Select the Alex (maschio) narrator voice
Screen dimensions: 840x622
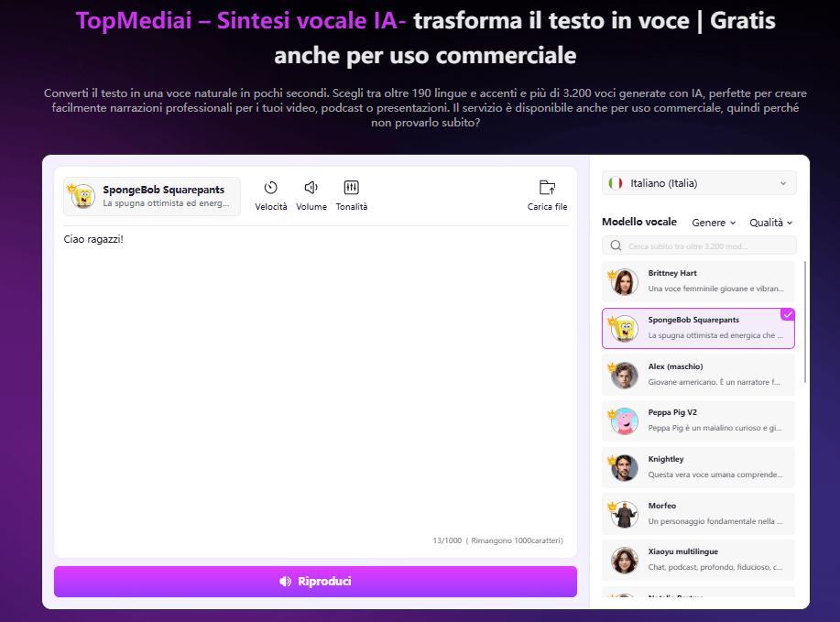coord(698,374)
